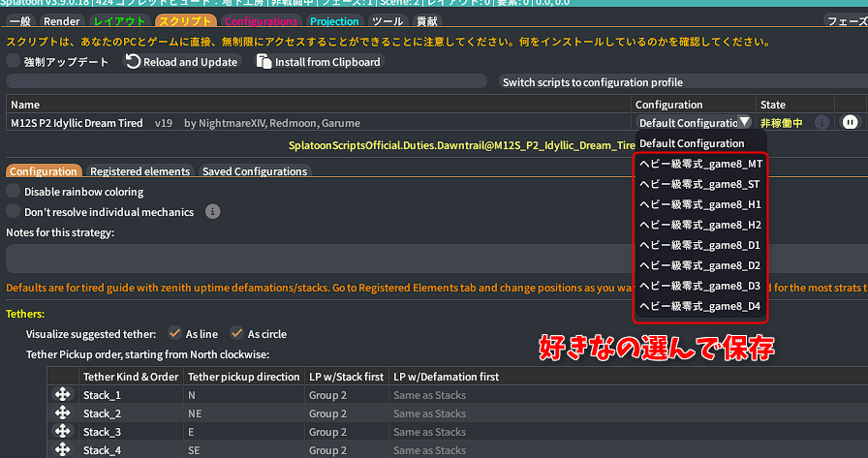Click the move handle icon for Stack_4
This screenshot has height=458, width=868.
click(64, 450)
